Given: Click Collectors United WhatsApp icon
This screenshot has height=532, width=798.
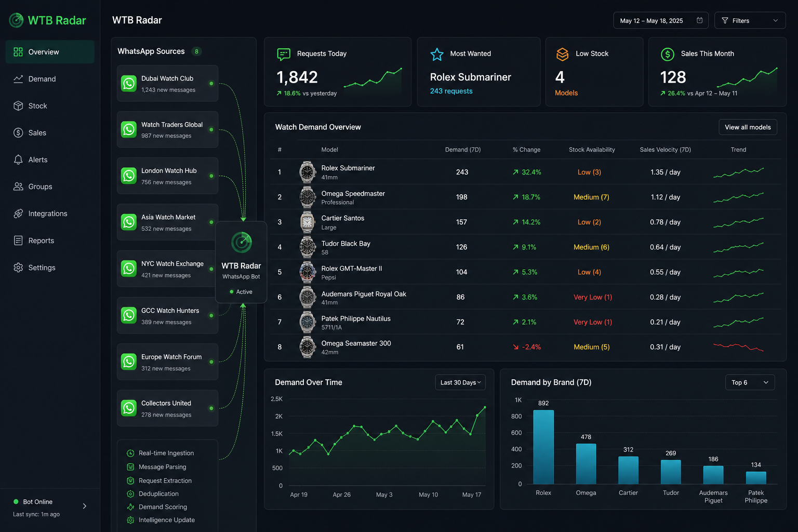Looking at the screenshot, I should tap(129, 408).
